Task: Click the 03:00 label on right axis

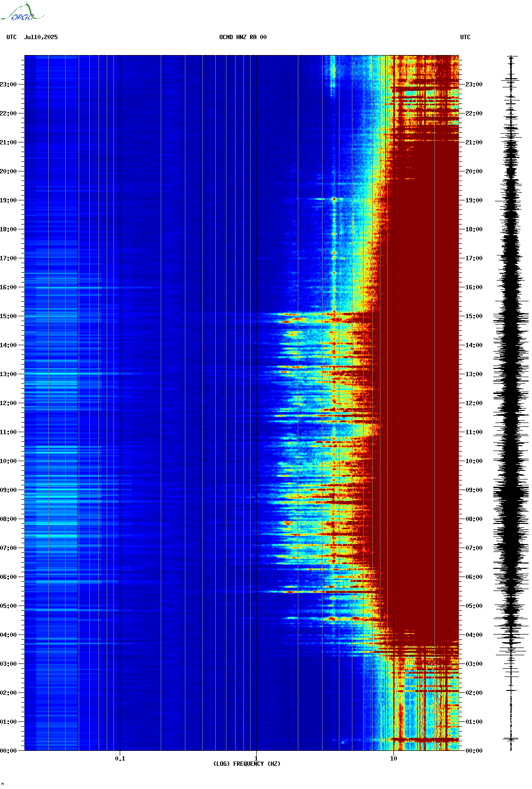Action: 474,664
